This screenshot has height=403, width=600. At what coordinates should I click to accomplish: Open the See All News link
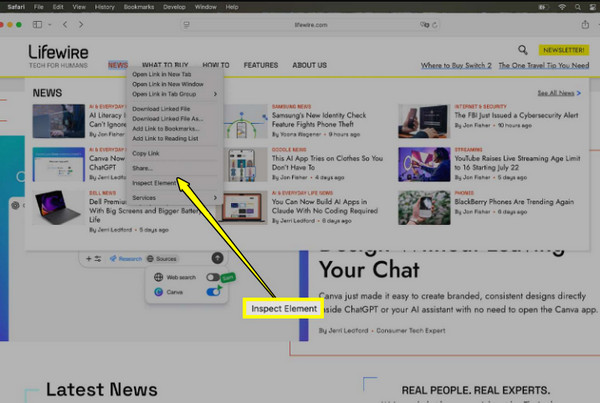tap(557, 93)
